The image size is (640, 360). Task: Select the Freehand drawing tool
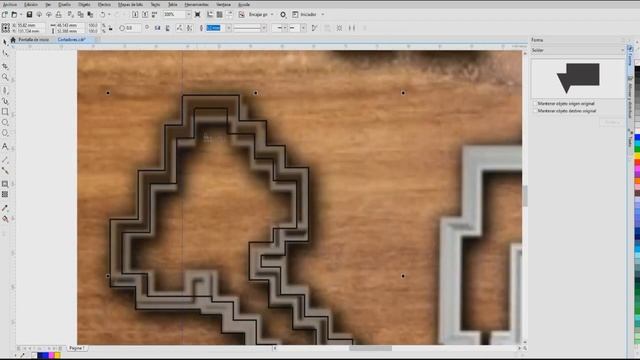click(5, 90)
